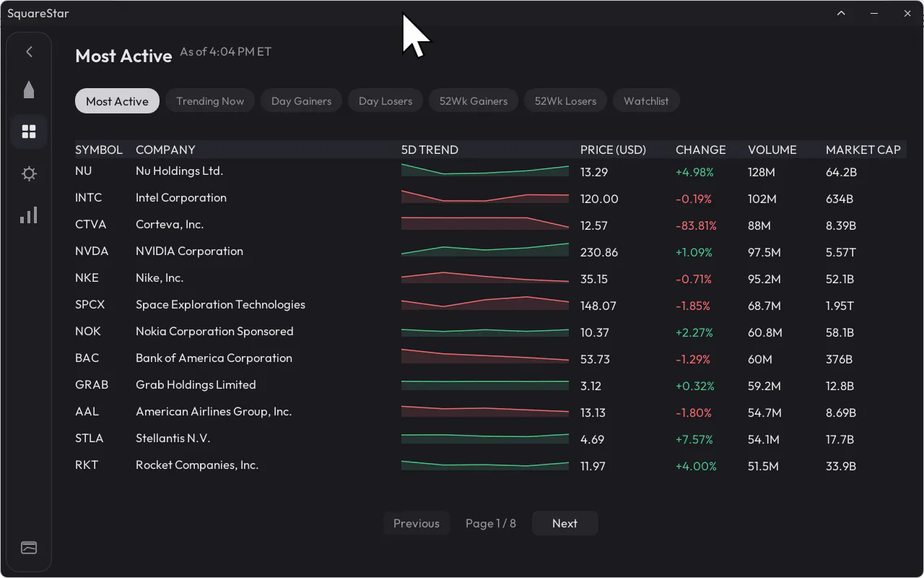Open the bar chart sidebar icon
The height and width of the screenshot is (578, 924).
[x=29, y=215]
